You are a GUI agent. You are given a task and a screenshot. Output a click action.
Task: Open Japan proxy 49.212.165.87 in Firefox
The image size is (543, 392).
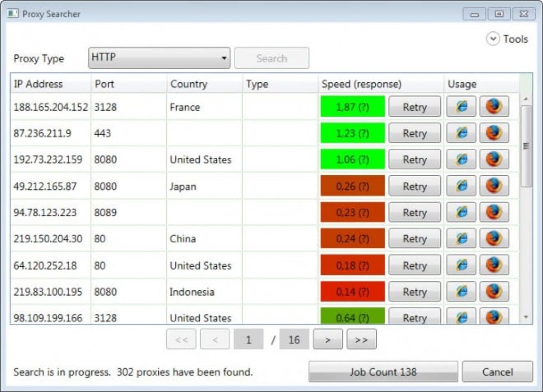(494, 186)
